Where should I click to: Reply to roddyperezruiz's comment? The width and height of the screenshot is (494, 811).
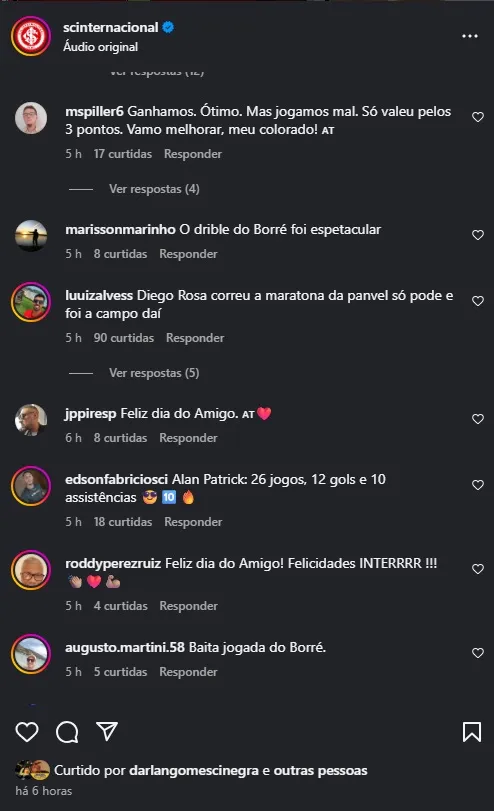[x=188, y=606]
